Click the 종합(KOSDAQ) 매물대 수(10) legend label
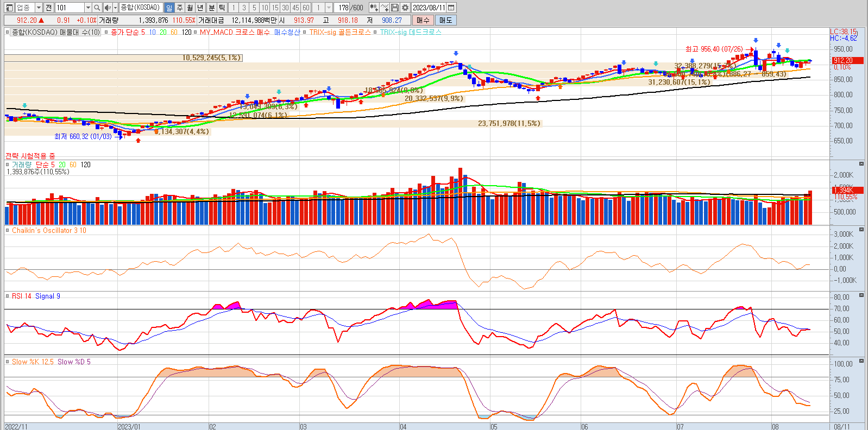Screen dimensions: 868x430 tap(56, 32)
